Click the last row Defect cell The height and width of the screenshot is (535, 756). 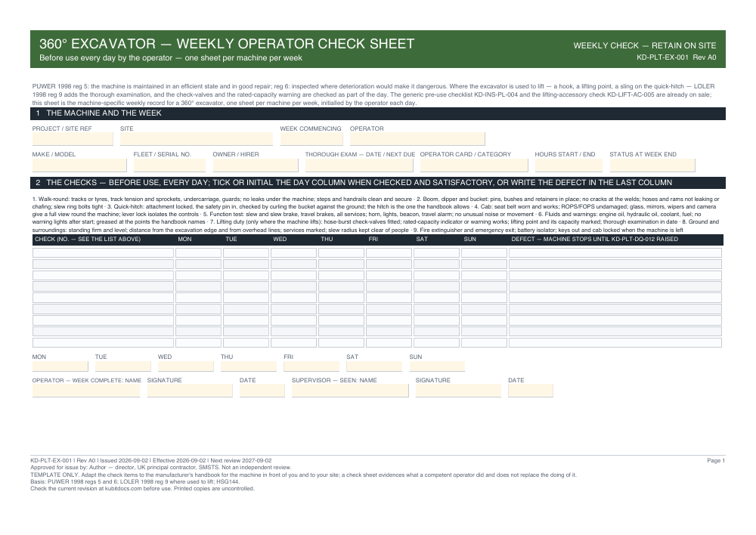coord(615,343)
